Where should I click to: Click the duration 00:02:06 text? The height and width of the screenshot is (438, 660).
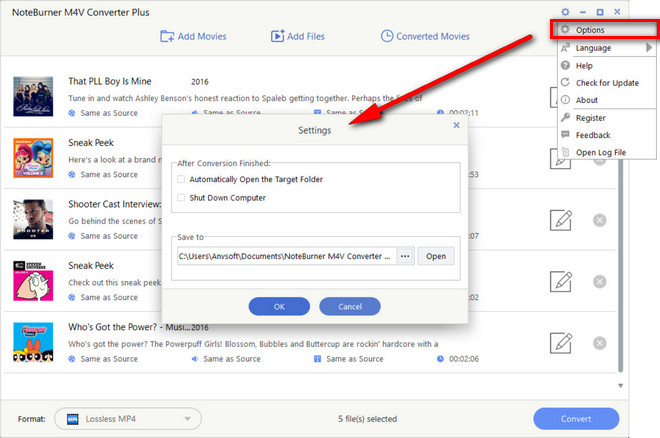[464, 359]
